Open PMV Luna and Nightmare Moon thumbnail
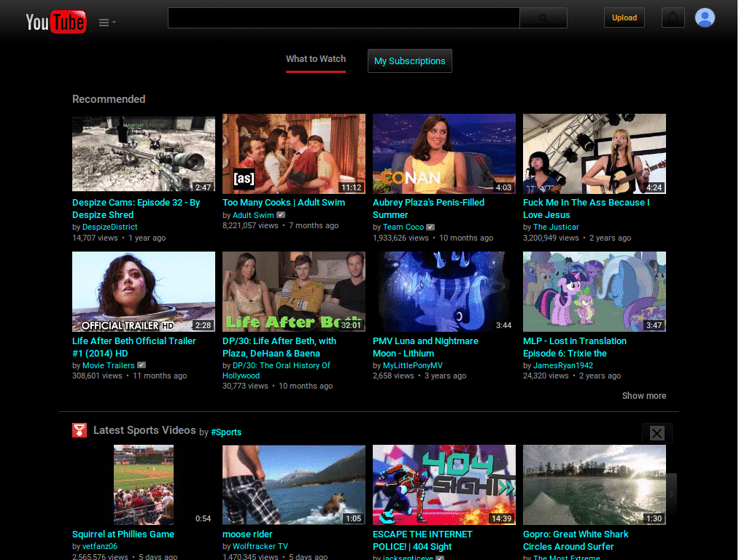This screenshot has width=747, height=560. click(x=444, y=292)
